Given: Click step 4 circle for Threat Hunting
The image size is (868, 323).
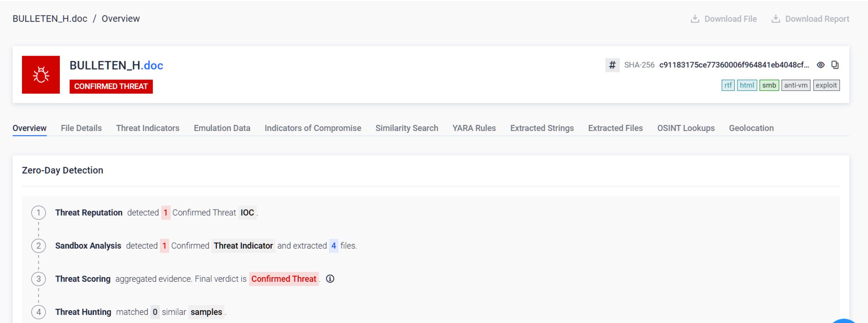Looking at the screenshot, I should 39,312.
